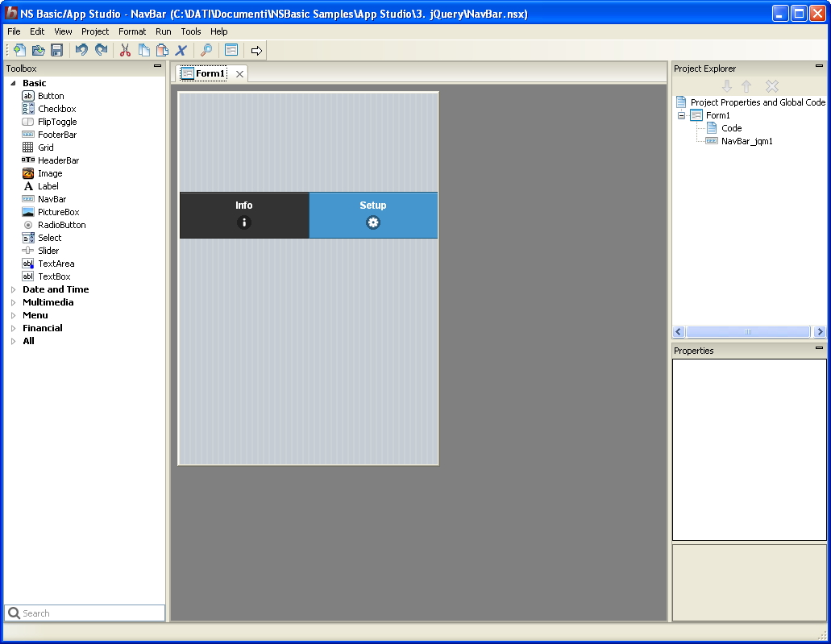Click the Info button on the NavBar
The height and width of the screenshot is (644, 831).
click(244, 215)
